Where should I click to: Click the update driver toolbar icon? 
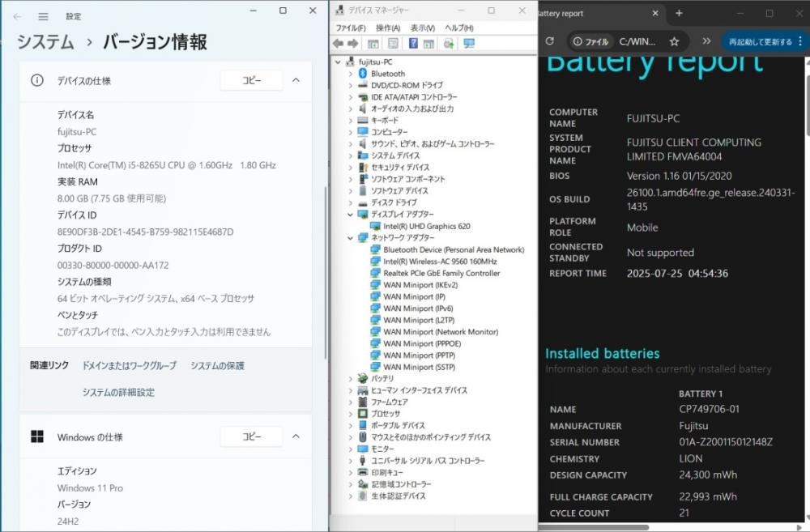click(x=449, y=44)
